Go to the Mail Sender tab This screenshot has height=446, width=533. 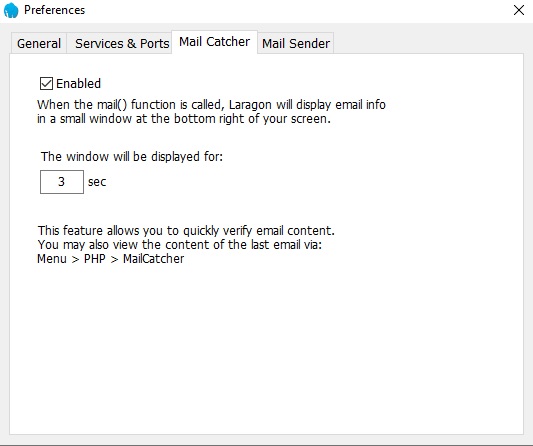click(296, 44)
